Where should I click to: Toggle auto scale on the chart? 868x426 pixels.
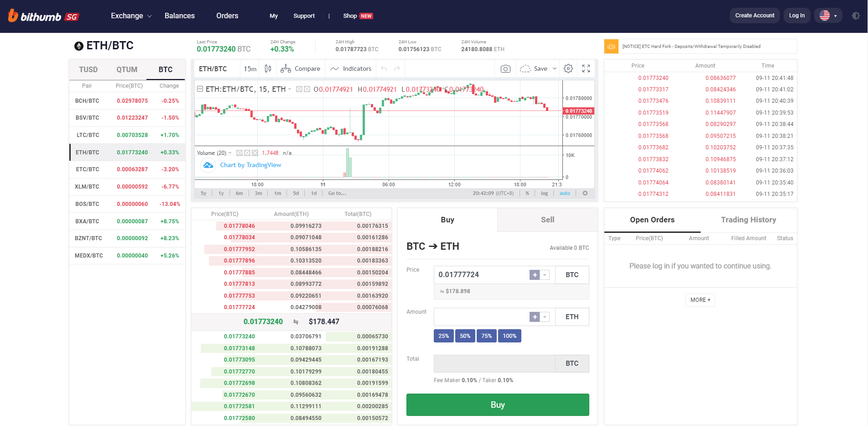565,194
